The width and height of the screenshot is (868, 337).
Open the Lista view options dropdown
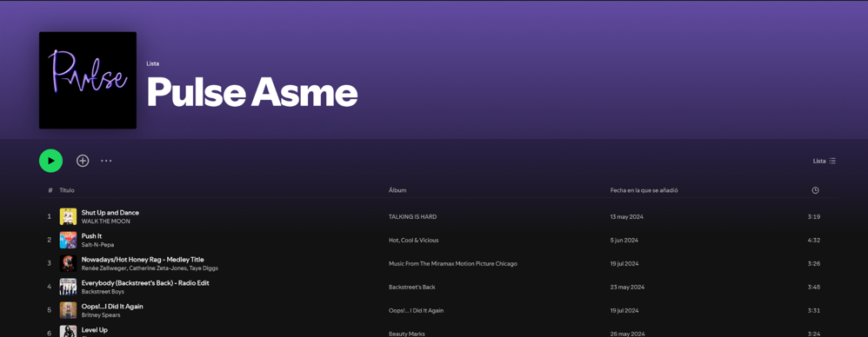(x=825, y=161)
